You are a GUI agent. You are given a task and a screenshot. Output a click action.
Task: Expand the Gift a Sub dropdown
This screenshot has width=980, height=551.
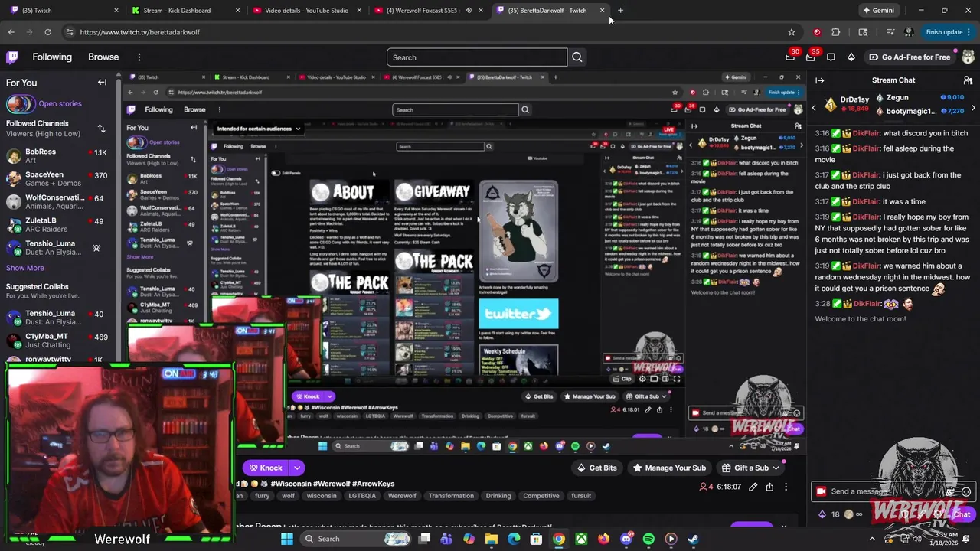pos(776,468)
